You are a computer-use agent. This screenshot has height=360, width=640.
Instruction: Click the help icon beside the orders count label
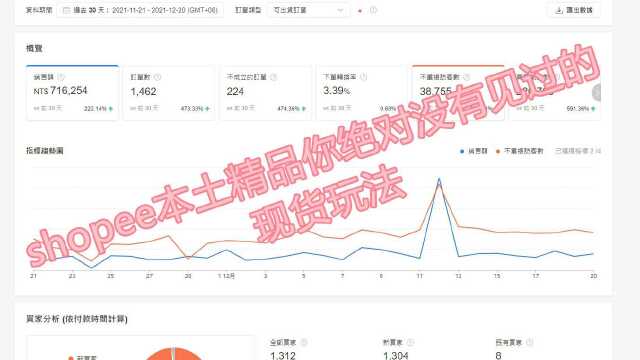point(158,77)
